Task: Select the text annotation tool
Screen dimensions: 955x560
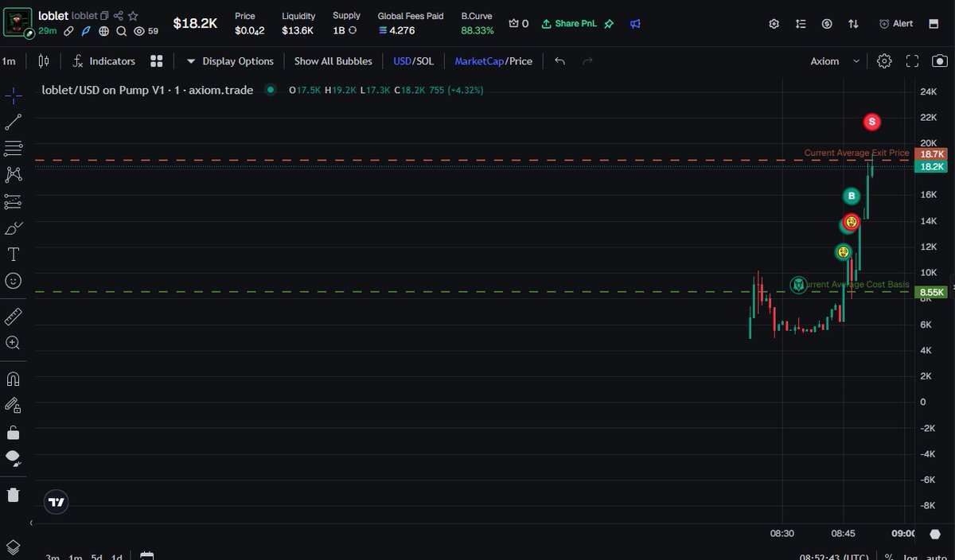Action: point(13,255)
